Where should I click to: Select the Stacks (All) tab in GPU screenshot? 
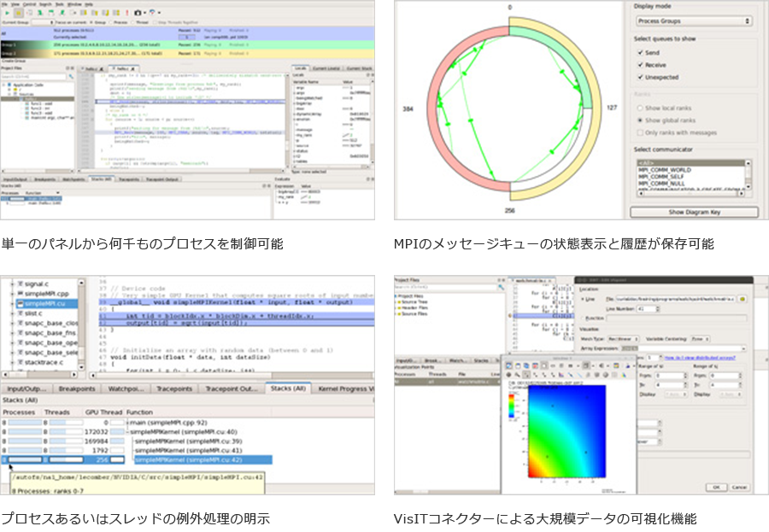(x=289, y=389)
